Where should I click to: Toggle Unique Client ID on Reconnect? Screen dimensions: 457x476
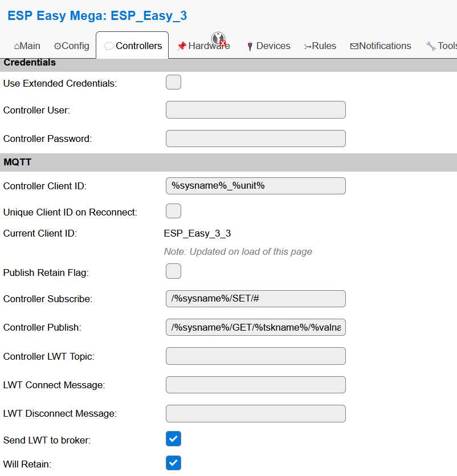[x=173, y=211]
